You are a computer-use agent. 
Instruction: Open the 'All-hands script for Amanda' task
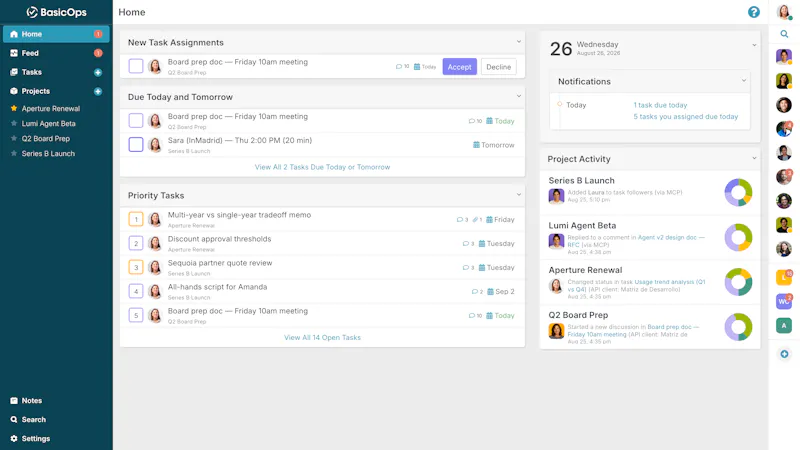(x=217, y=287)
